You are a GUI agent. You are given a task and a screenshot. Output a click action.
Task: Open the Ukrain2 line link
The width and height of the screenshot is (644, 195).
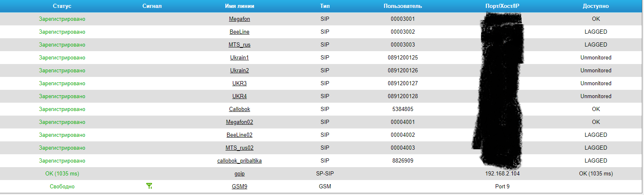coord(240,70)
